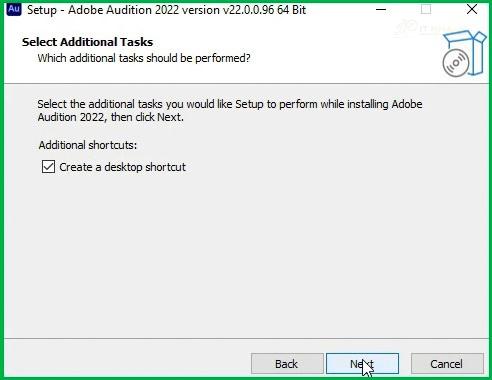Click the installer box and disc graphic

click(464, 54)
